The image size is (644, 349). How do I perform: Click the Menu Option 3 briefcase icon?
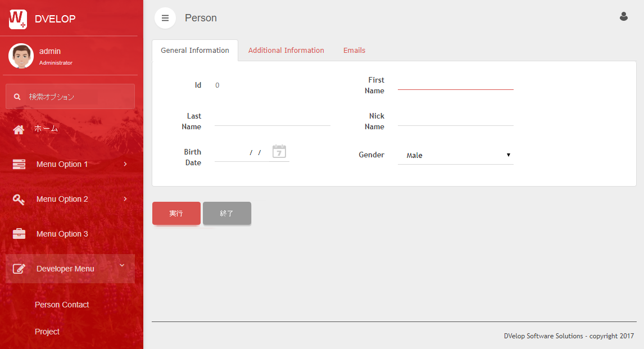coord(19,234)
